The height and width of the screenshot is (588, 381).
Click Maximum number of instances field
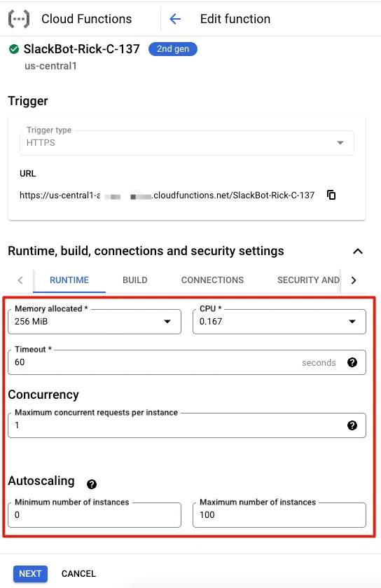[x=279, y=515]
